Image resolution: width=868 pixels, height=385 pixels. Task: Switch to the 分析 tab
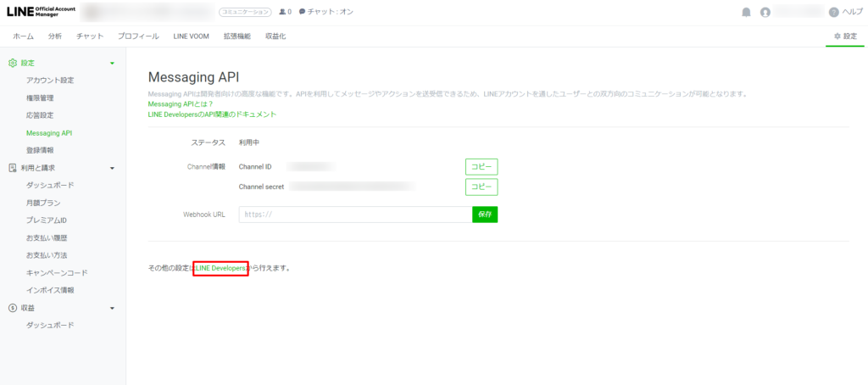coord(55,36)
